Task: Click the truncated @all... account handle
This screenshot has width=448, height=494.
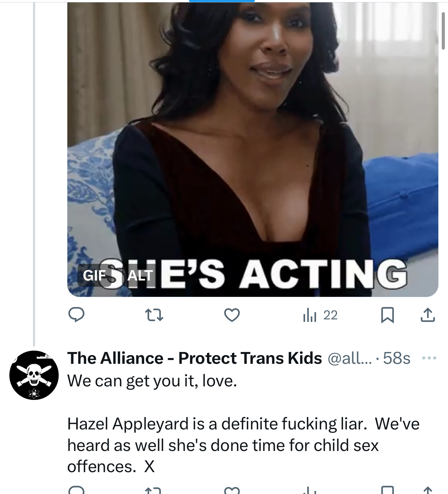Action: click(349, 358)
